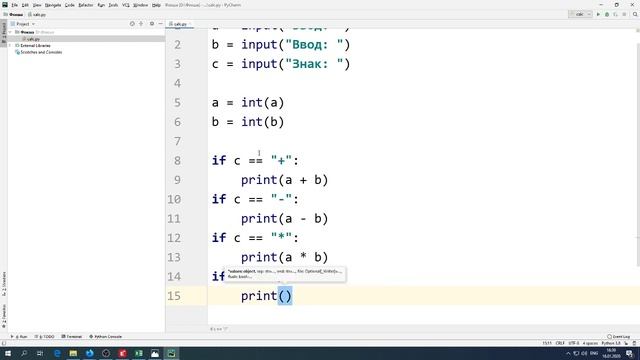The width and height of the screenshot is (640, 360).
Task: Switch to the calc.py editor tab
Action: [x=180, y=24]
